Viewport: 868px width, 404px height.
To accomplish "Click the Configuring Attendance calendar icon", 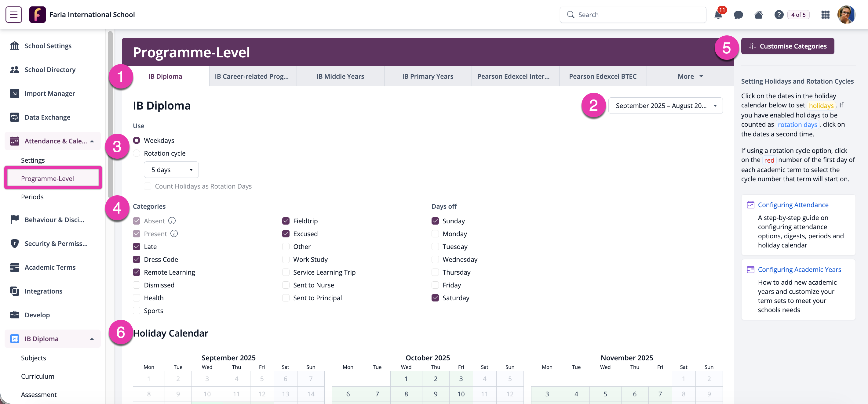I will [x=750, y=205].
